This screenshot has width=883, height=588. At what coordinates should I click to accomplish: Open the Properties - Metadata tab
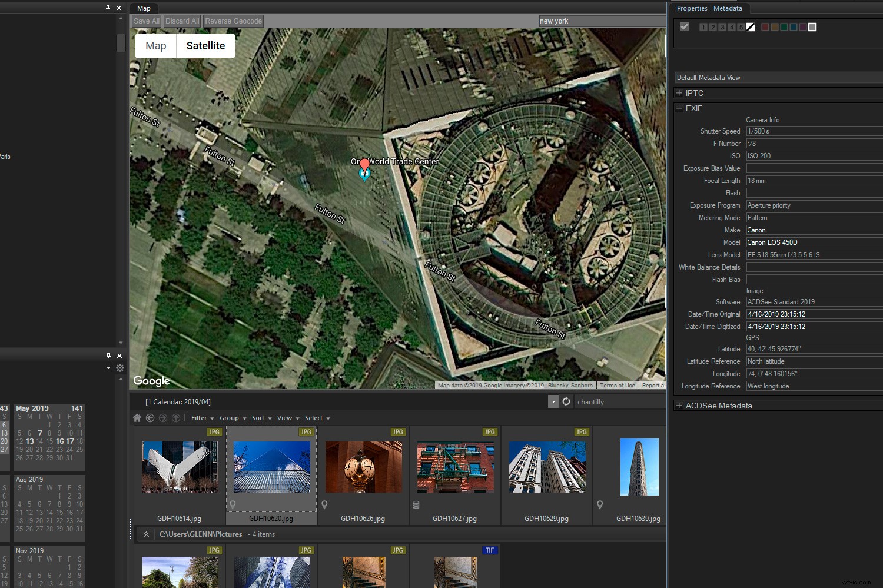[x=709, y=8]
